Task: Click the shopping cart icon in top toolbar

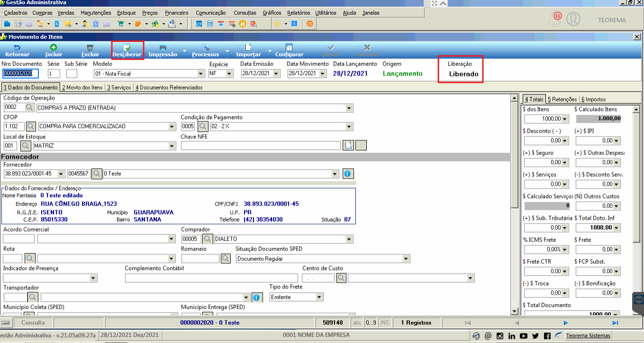Action: coord(120,23)
